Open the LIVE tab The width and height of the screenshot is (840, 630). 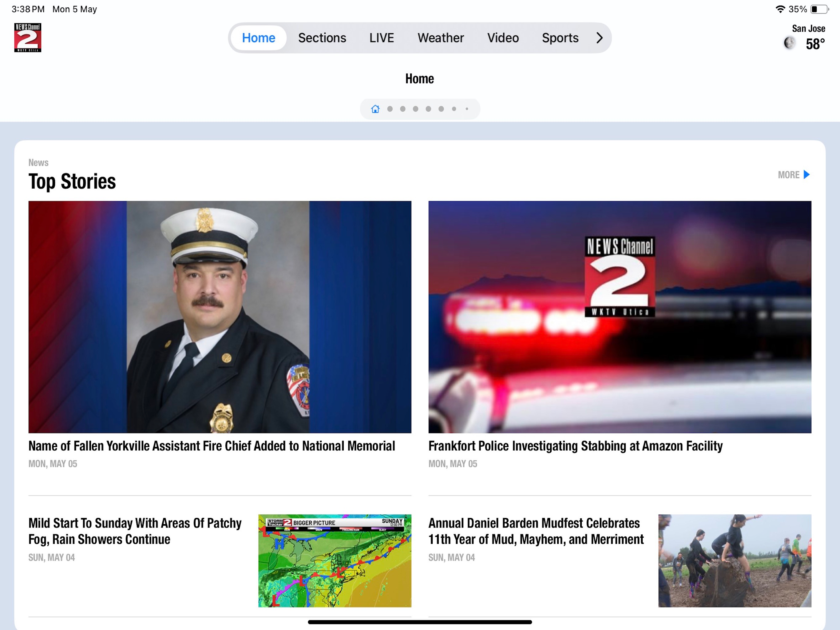coord(381,38)
